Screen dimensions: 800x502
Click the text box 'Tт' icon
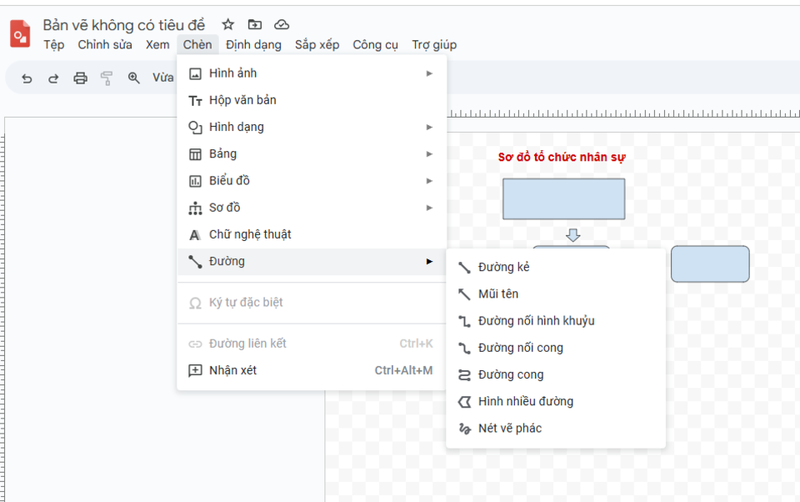(x=195, y=101)
